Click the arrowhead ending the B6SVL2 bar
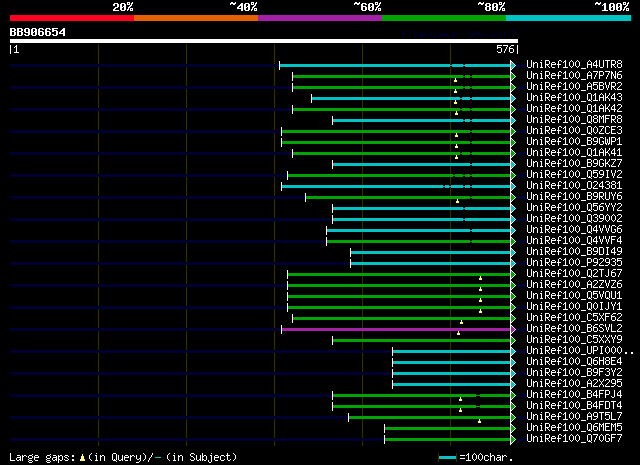640x465 pixels. point(513,329)
